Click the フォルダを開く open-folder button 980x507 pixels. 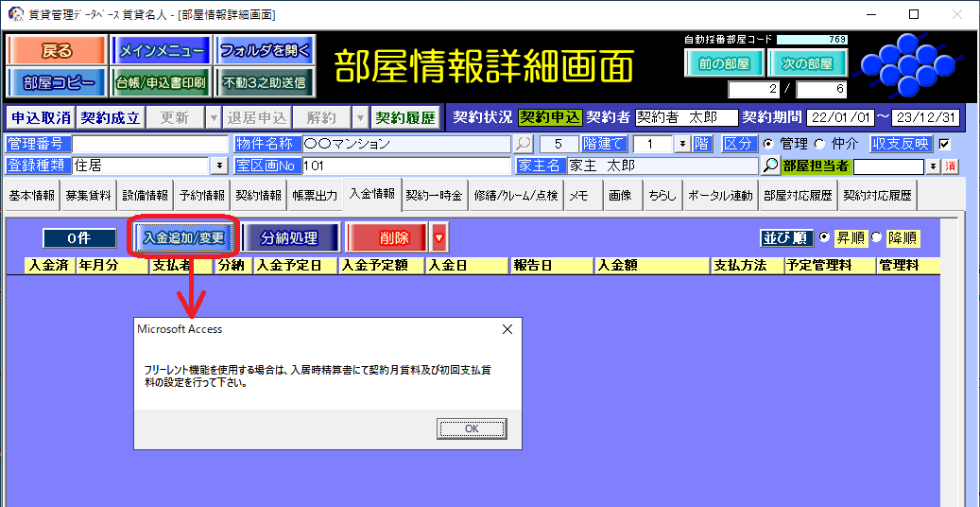click(265, 51)
